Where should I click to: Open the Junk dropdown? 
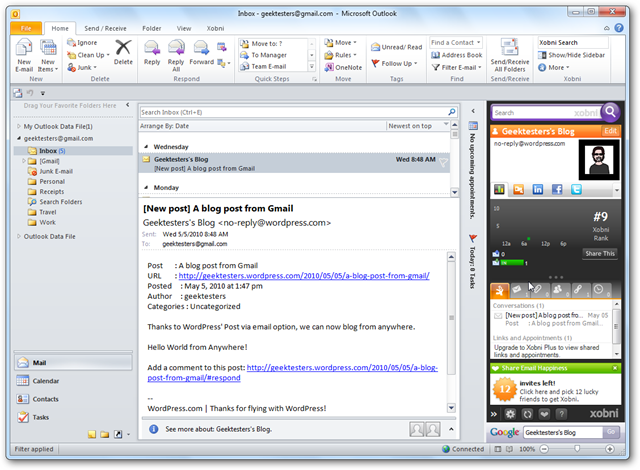(82, 67)
